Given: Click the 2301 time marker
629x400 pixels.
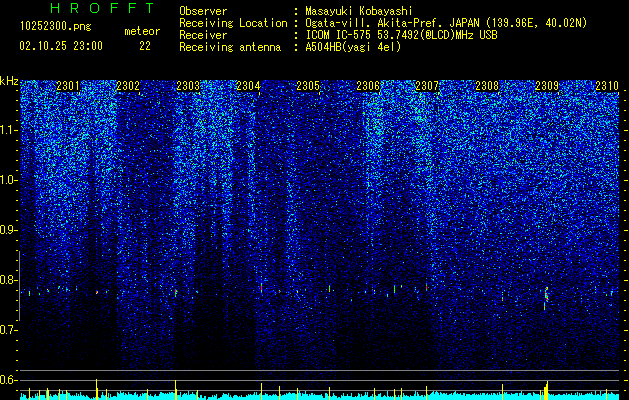Looking at the screenshot, I should [68, 86].
